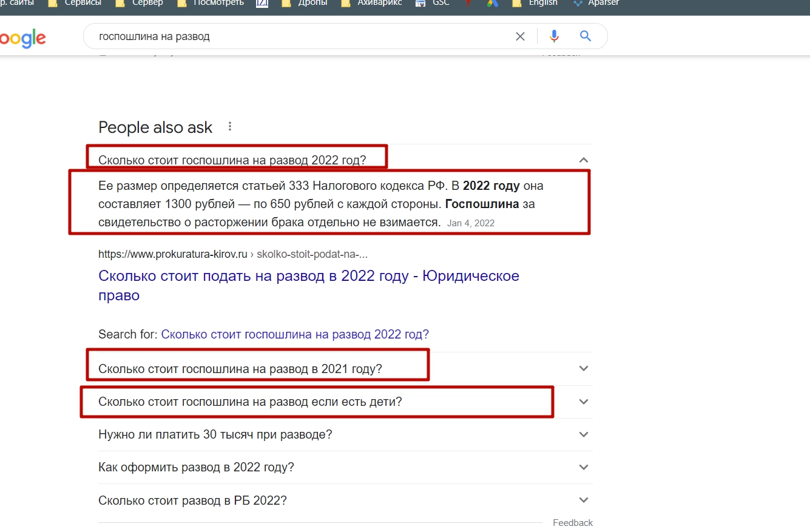Expand the question about развод если есть дети
Screen dimensions: 810x532
(584, 402)
